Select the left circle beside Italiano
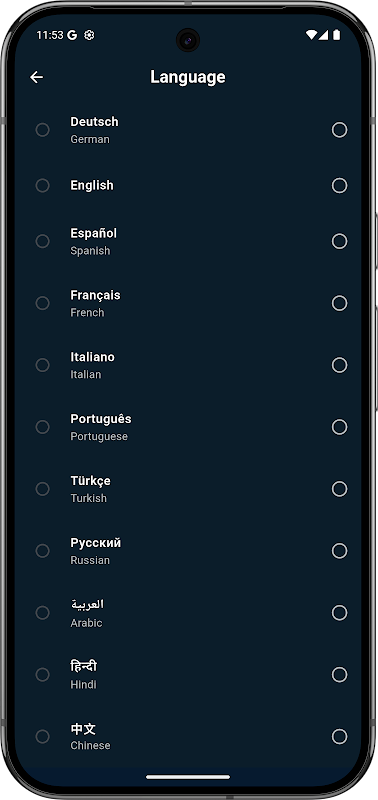This screenshot has width=378, height=800. tap(42, 365)
